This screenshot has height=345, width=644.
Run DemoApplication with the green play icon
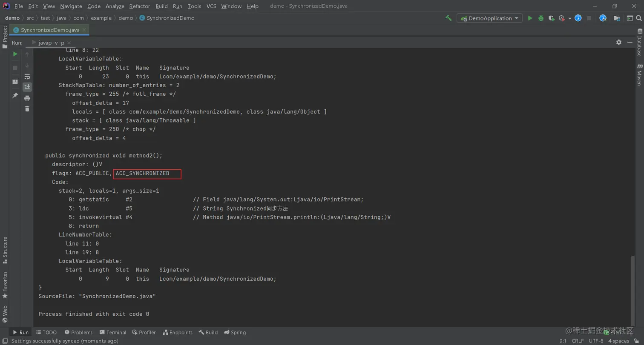click(x=530, y=18)
